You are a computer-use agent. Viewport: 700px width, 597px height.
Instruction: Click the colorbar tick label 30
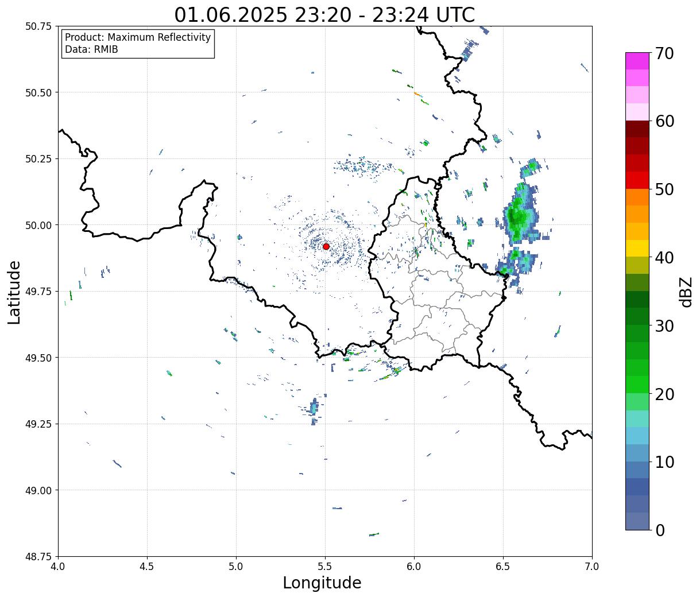click(x=664, y=325)
